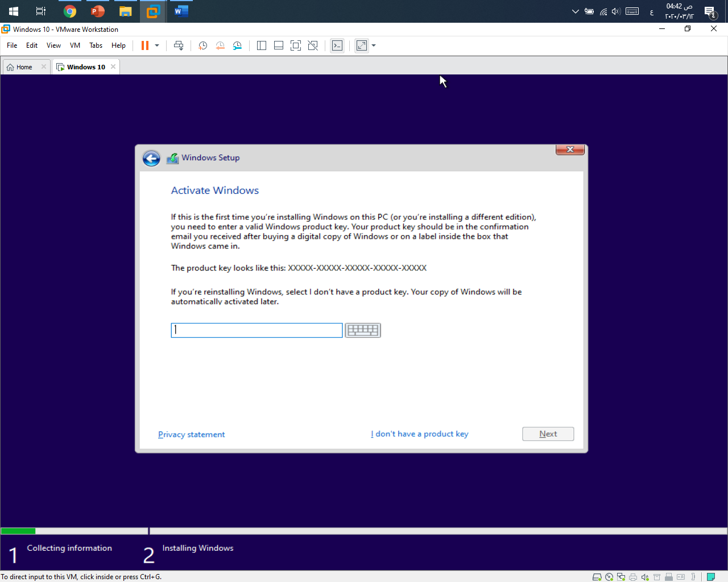
Task: Open Word from the taskbar
Action: [x=181, y=11]
